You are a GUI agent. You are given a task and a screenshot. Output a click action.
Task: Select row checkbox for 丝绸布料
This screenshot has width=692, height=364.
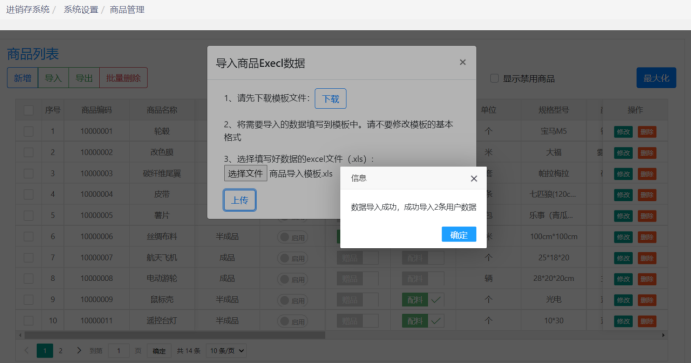pyautogui.click(x=29, y=236)
